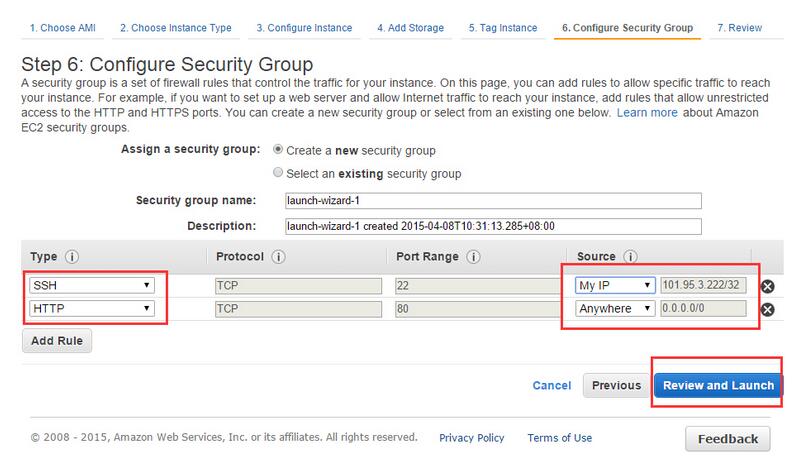
Task: Expand the Anywhere source dropdown
Action: [615, 308]
